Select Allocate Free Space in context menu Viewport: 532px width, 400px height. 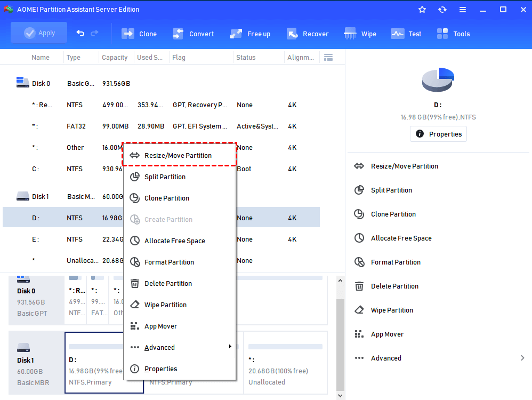click(179, 241)
